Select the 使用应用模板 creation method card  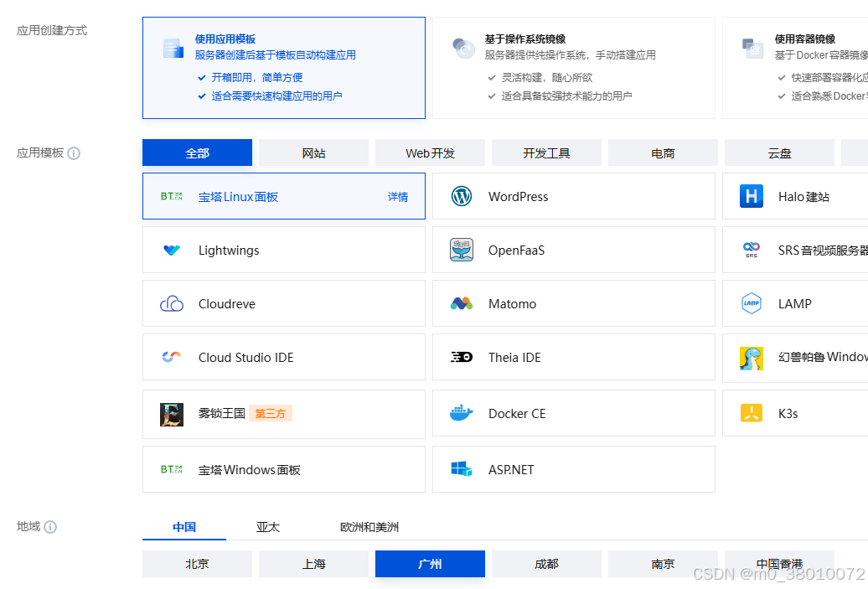pos(284,68)
